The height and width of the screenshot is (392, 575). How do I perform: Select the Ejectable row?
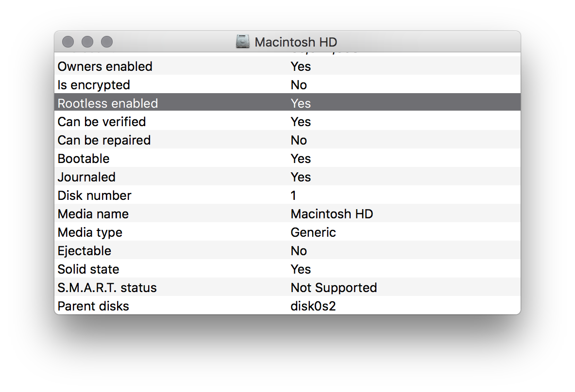click(287, 251)
